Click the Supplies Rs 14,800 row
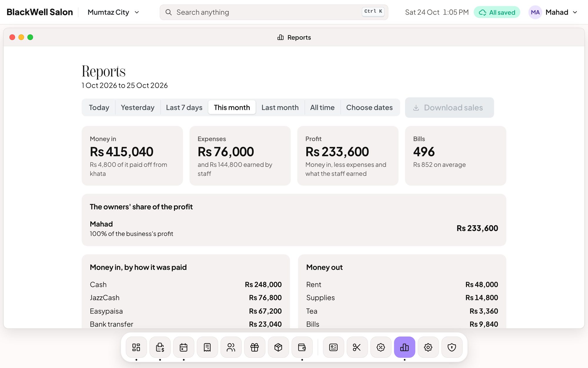588x368 pixels. (402, 298)
